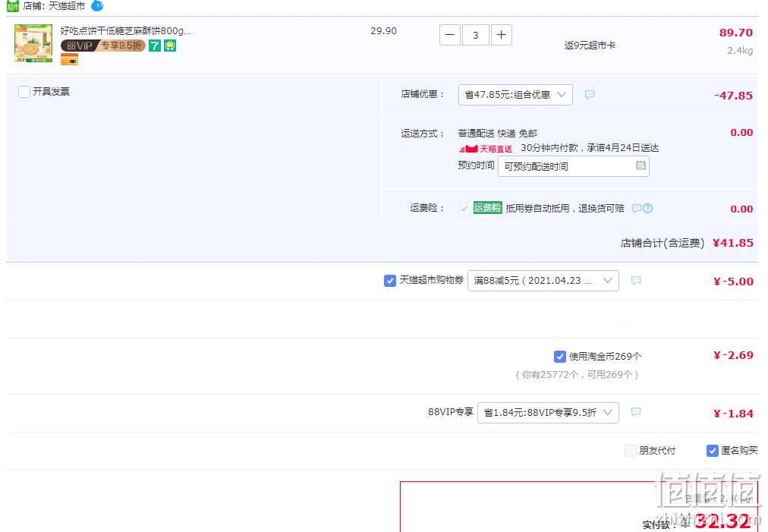Click the 30分钟内付款，承诺4月24日送达 notice
768x532 pixels.
tap(590, 148)
